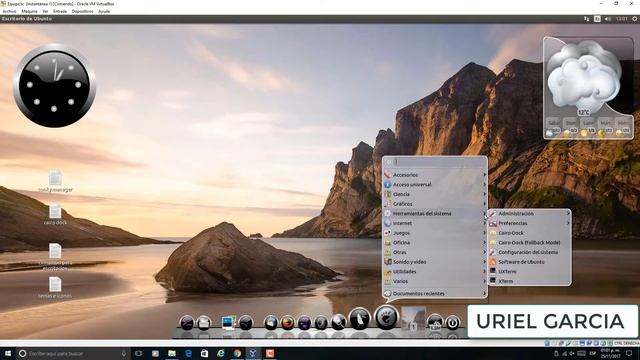Click the computer monitors icon in dock
This screenshot has width=640, height=360.
tap(229, 322)
